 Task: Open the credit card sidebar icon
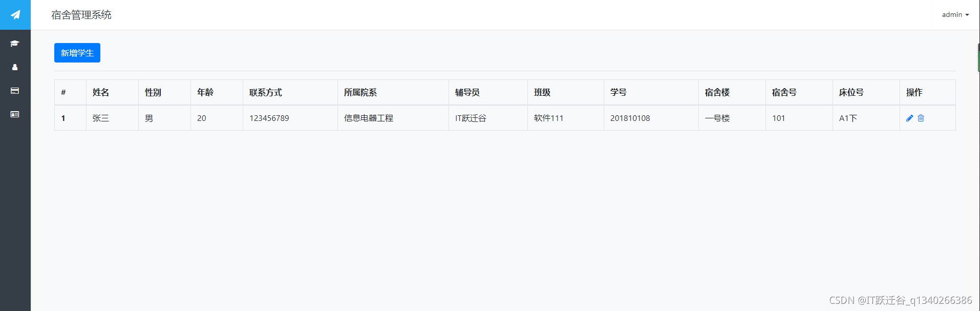15,91
